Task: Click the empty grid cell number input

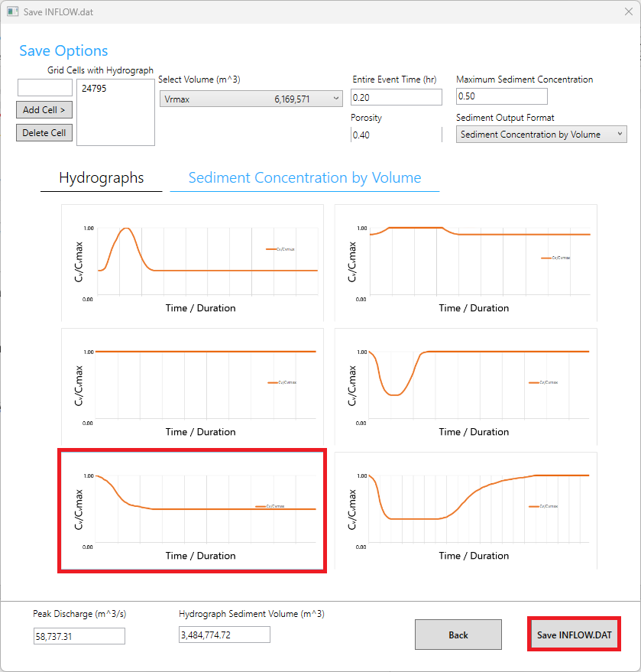Action: point(44,88)
